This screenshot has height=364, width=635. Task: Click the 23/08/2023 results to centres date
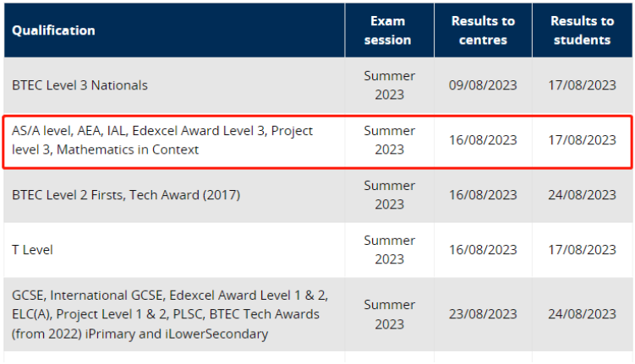point(483,314)
